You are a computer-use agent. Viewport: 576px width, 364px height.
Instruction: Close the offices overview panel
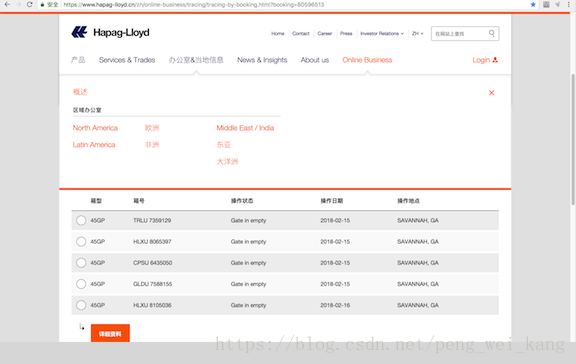[492, 93]
